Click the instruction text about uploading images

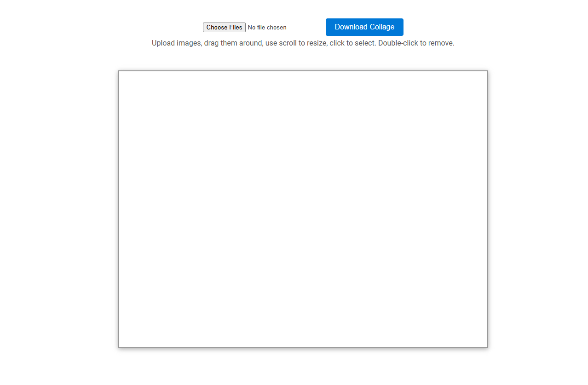pyautogui.click(x=303, y=43)
